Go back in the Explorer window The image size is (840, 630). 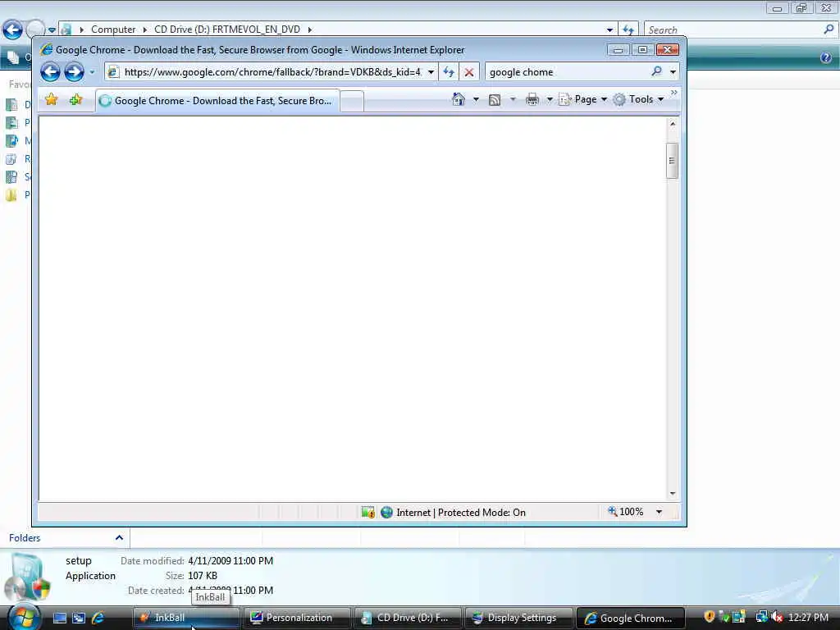pyautogui.click(x=13, y=30)
